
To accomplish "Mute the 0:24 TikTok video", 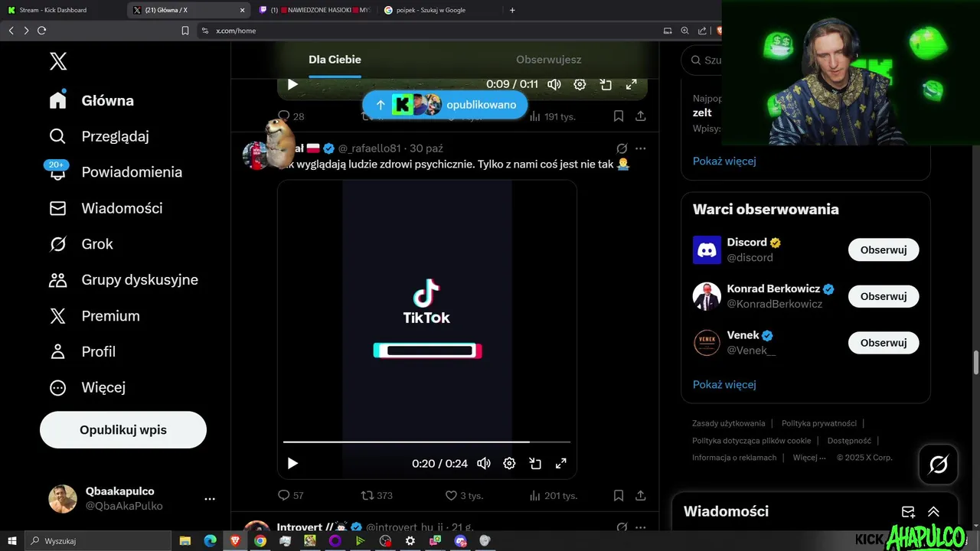I will point(484,463).
